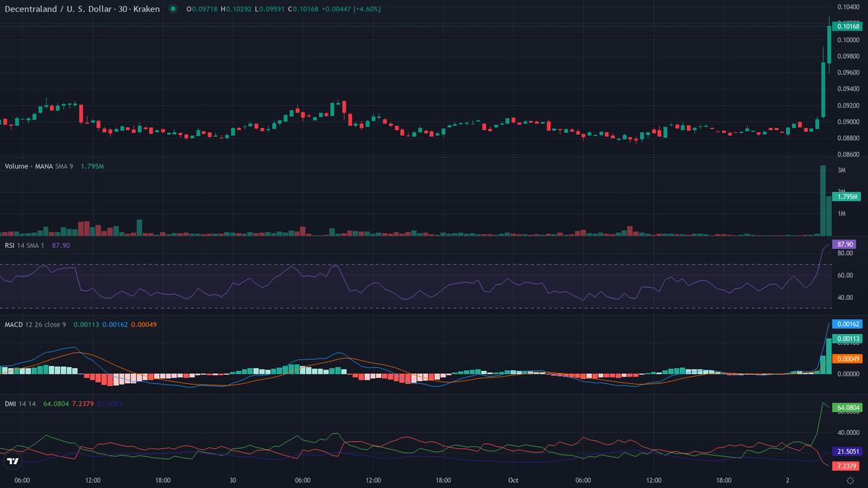Click the 0.09000 price scale tick

[848, 121]
